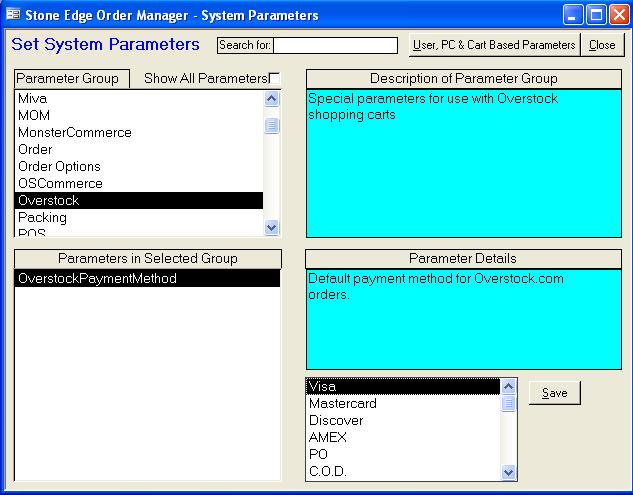The image size is (633, 495).
Task: Select the POS parameter group
Action: click(x=138, y=231)
